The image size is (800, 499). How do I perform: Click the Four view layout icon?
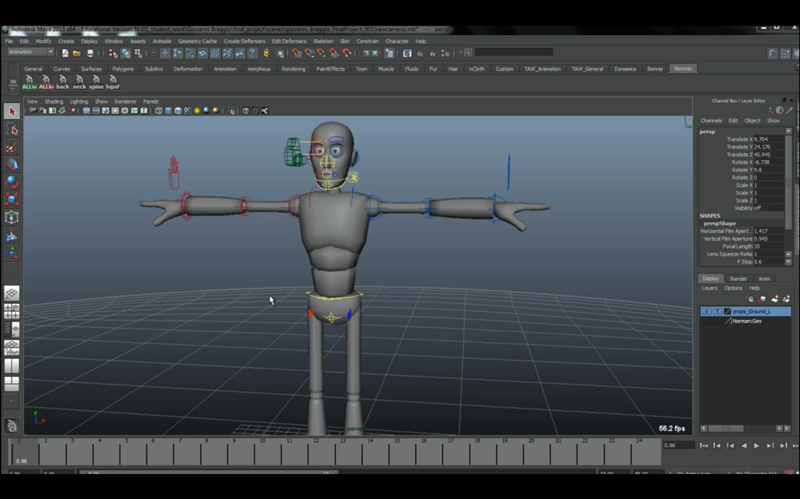[x=12, y=311]
